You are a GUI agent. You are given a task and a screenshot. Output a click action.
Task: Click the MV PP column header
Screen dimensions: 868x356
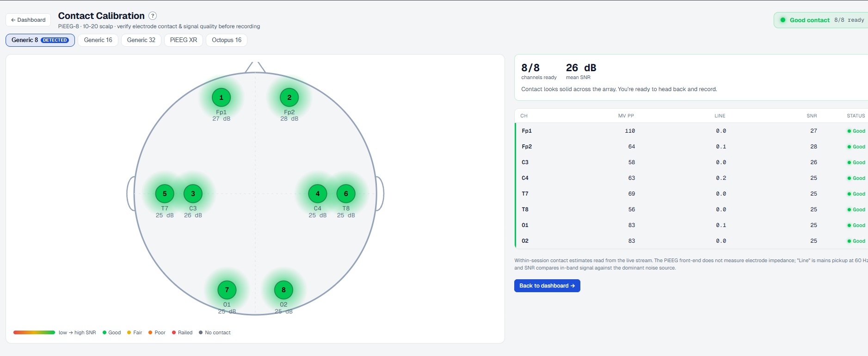click(x=626, y=116)
